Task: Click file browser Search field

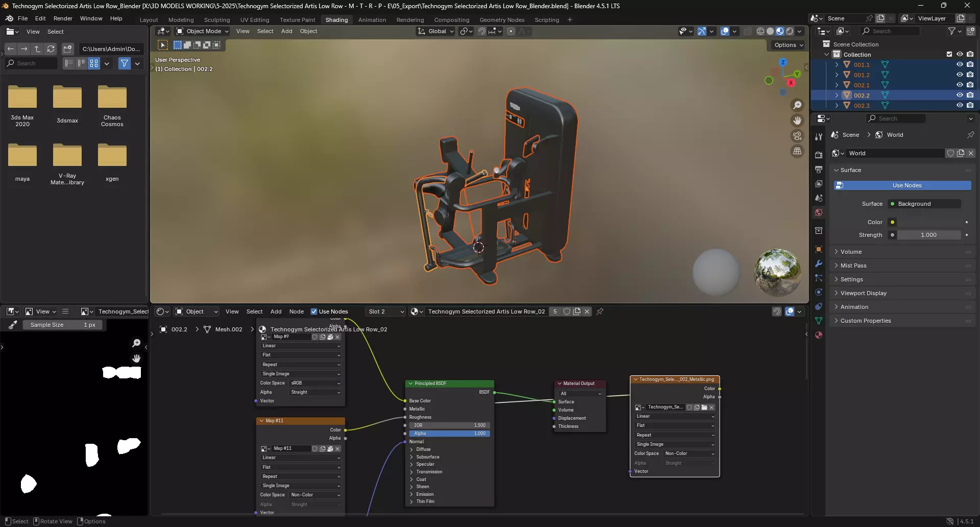Action: pyautogui.click(x=32, y=63)
